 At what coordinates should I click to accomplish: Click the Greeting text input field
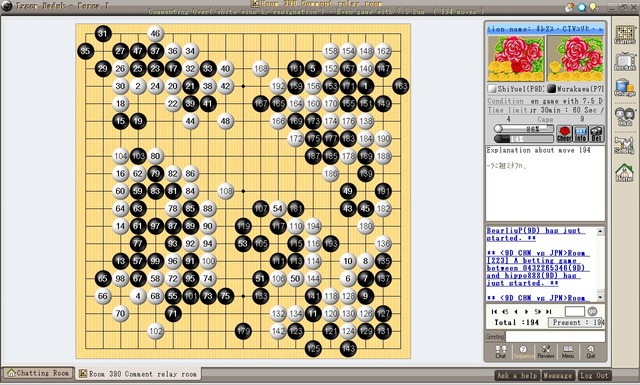coord(555,337)
